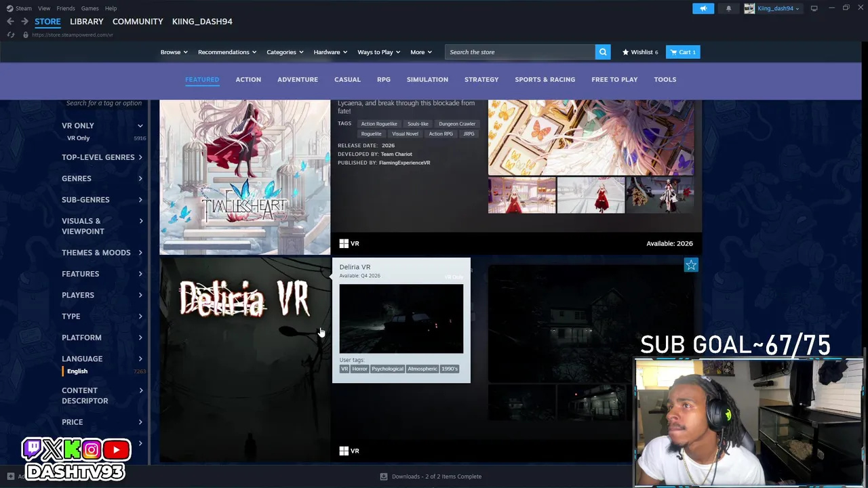This screenshot has width=868, height=488.
Task: Open the announcements megaphone button
Action: 703,8
